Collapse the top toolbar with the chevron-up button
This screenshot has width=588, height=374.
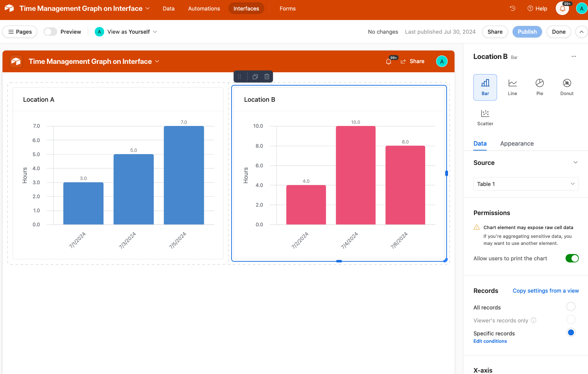tap(581, 32)
